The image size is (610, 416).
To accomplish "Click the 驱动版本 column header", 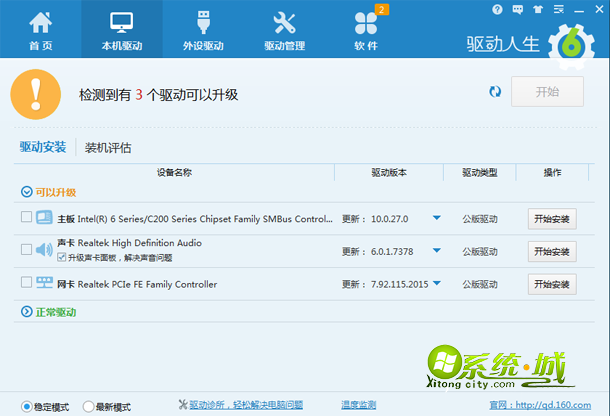I will point(389,172).
